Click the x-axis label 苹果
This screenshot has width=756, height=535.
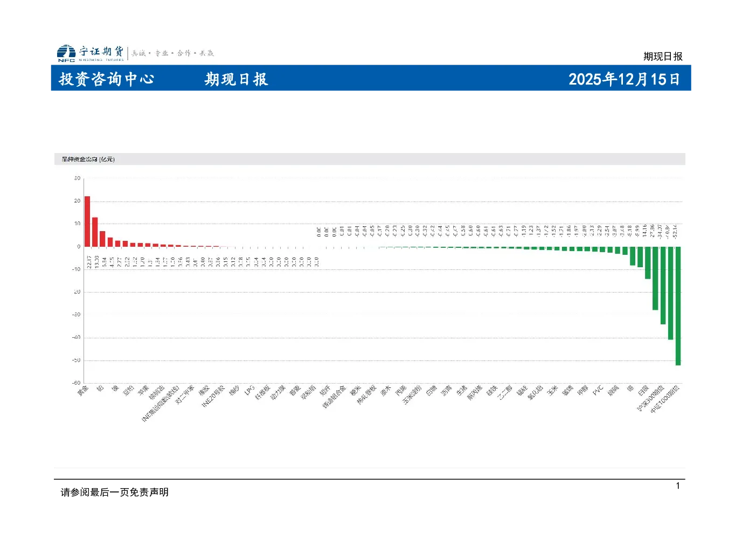coord(143,391)
